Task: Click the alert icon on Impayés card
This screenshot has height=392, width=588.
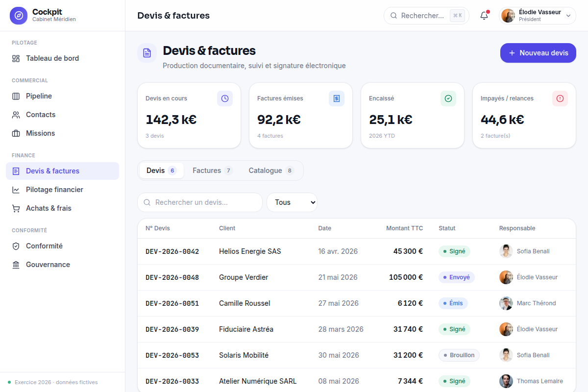Action: click(560, 98)
